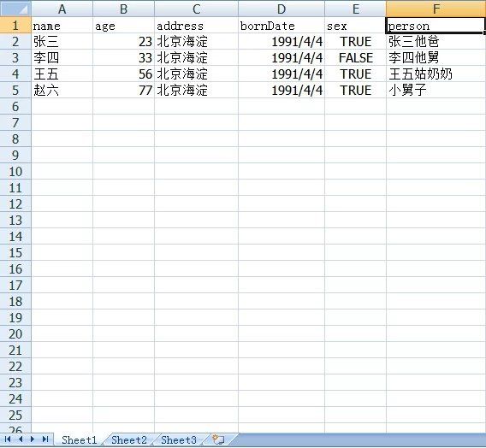Viewport: 486px width, 448px height.
Task: Select 1991/4/4 date in row 3
Action: pyautogui.click(x=282, y=57)
